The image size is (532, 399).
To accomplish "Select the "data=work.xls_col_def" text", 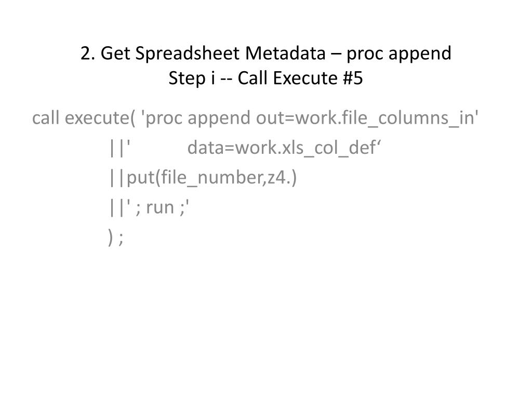I will click(x=282, y=148).
